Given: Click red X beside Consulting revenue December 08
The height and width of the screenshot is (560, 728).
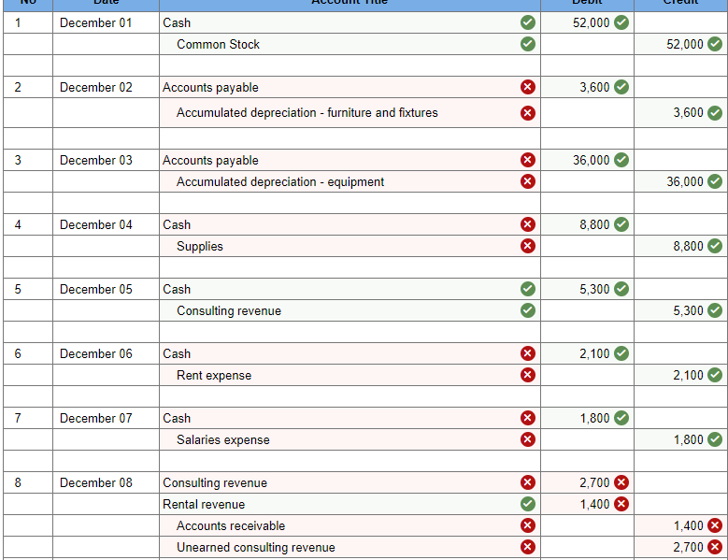Looking at the screenshot, I should tap(527, 482).
